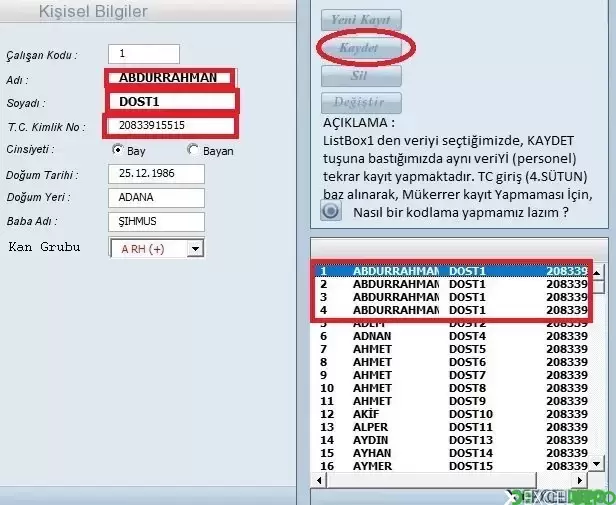
Task: Click the Doğum Tarihi field
Action: click(x=156, y=174)
